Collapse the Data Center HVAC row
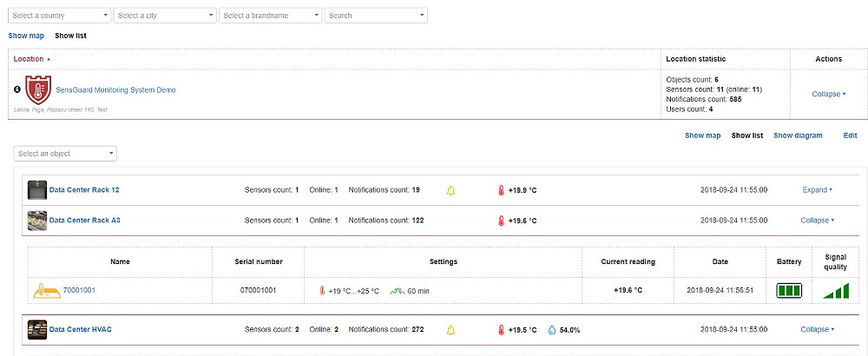This screenshot has height=356, width=868. [817, 330]
